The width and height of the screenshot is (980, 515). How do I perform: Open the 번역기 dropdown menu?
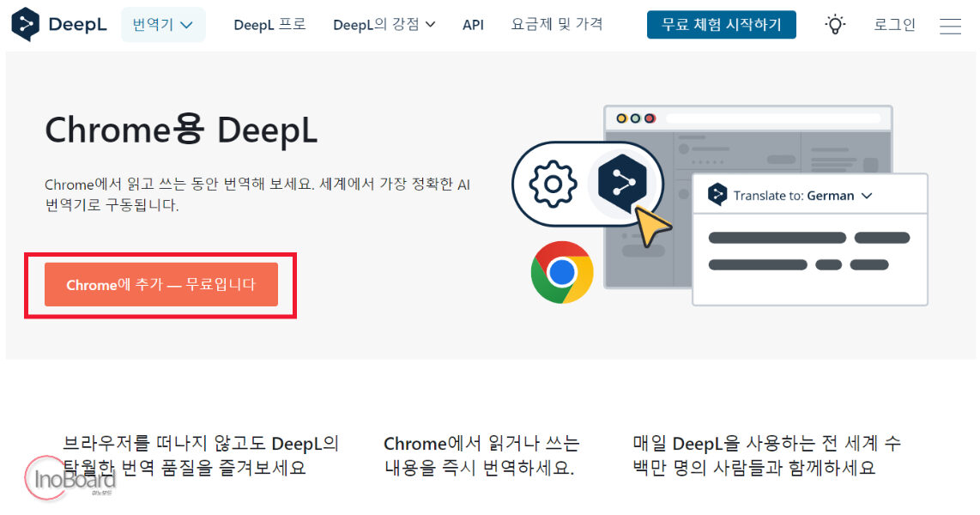click(162, 25)
